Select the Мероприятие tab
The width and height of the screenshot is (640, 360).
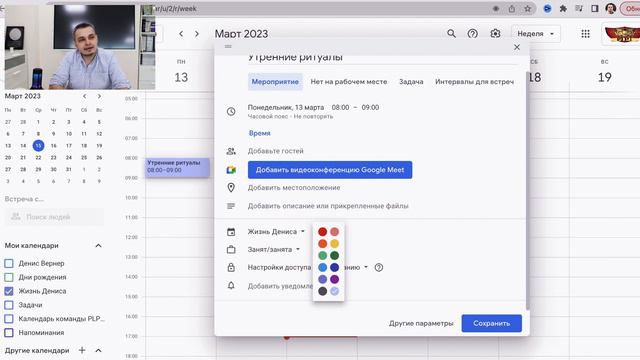(275, 82)
